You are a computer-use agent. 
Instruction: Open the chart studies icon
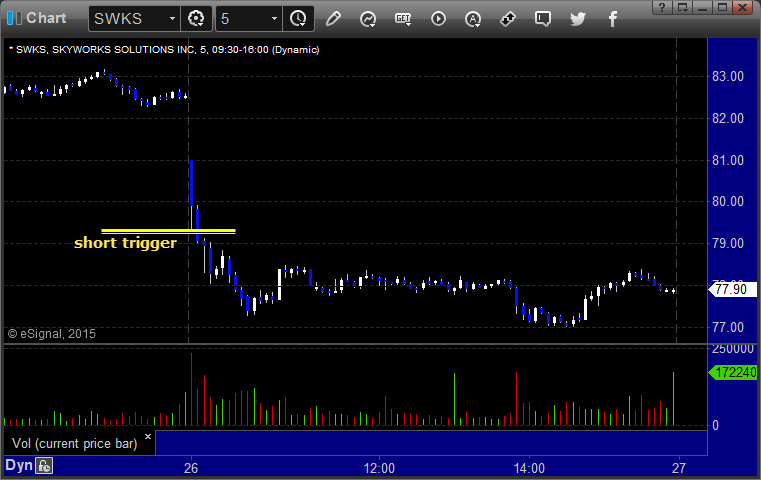click(368, 19)
